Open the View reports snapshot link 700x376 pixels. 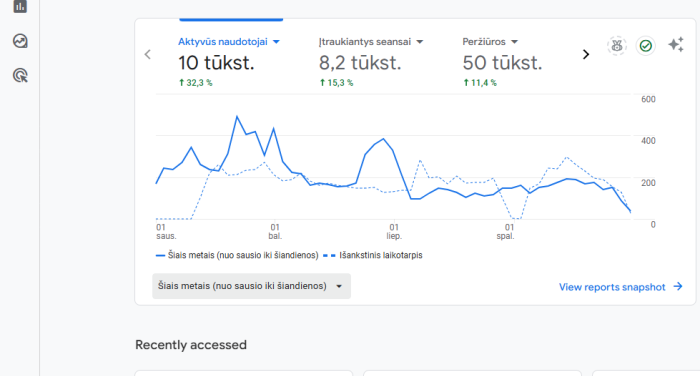point(612,287)
